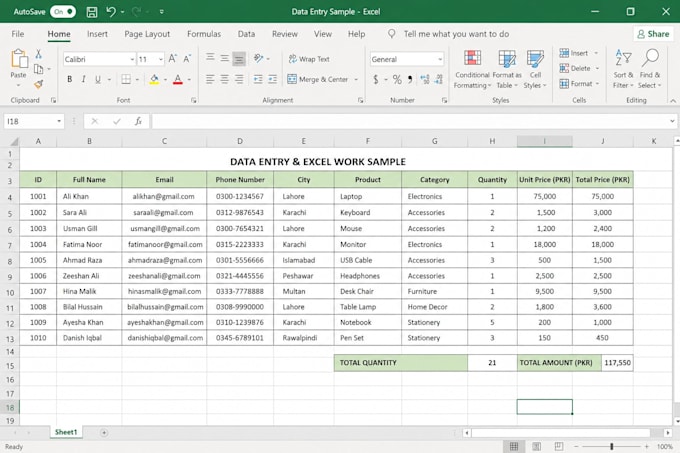Switch to the Insert tab

[x=97, y=34]
